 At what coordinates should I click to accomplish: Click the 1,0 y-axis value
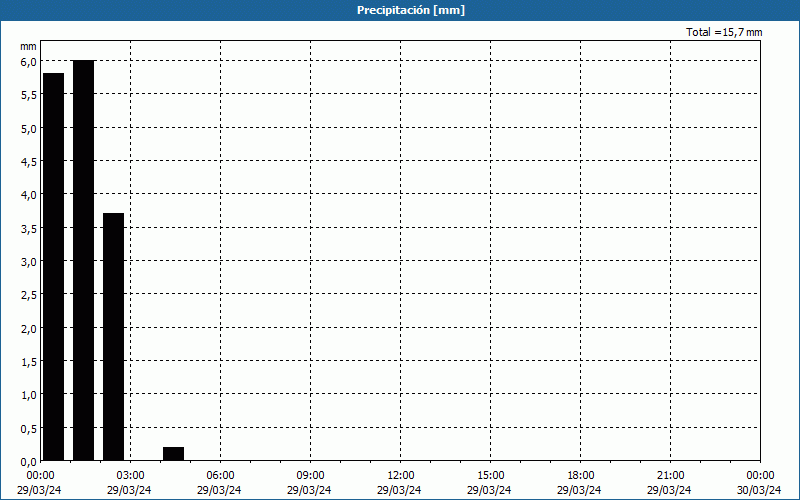[x=29, y=395]
